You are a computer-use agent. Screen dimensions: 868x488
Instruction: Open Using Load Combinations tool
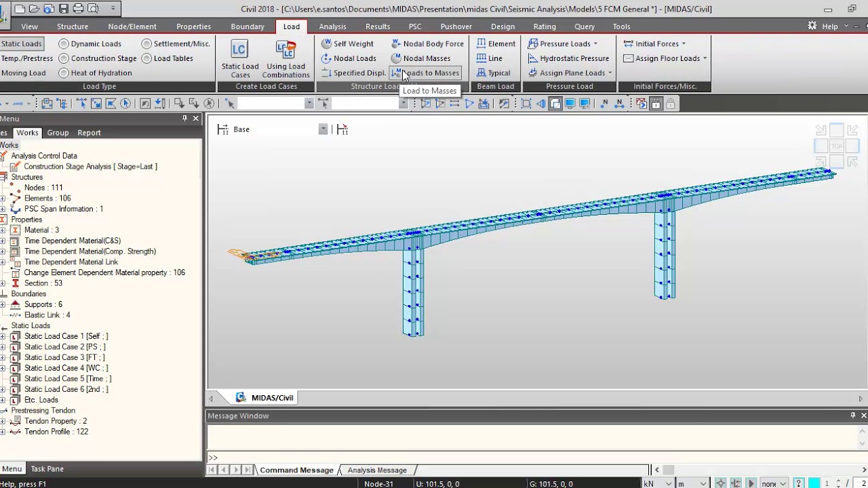285,59
